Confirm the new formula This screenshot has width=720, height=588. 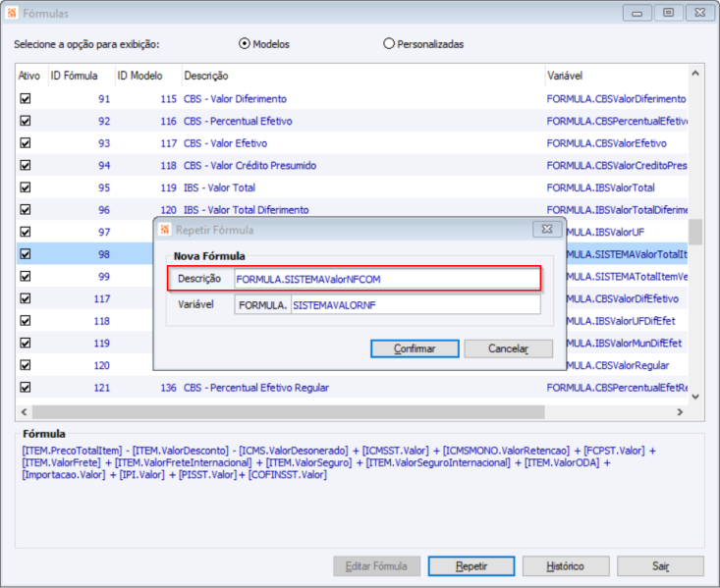coord(415,348)
